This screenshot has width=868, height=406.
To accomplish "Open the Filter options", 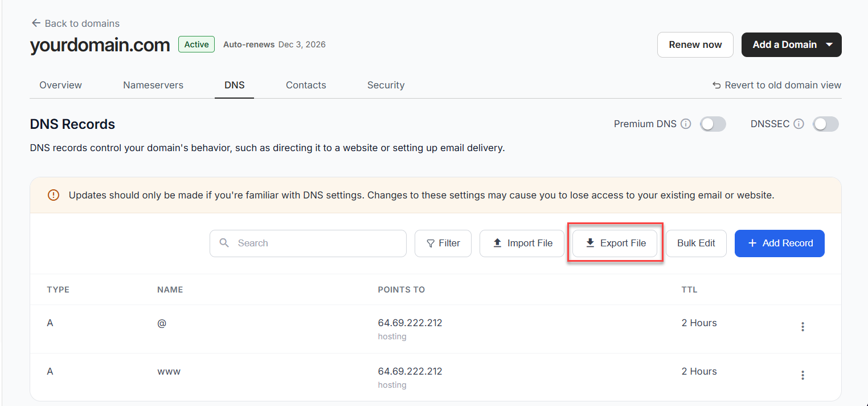I will point(443,243).
